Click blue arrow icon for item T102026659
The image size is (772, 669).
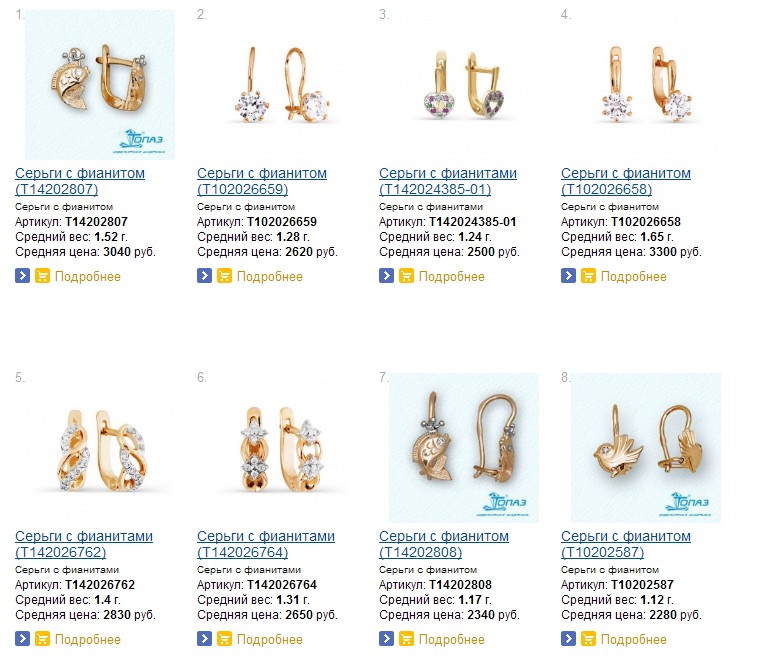coord(204,276)
